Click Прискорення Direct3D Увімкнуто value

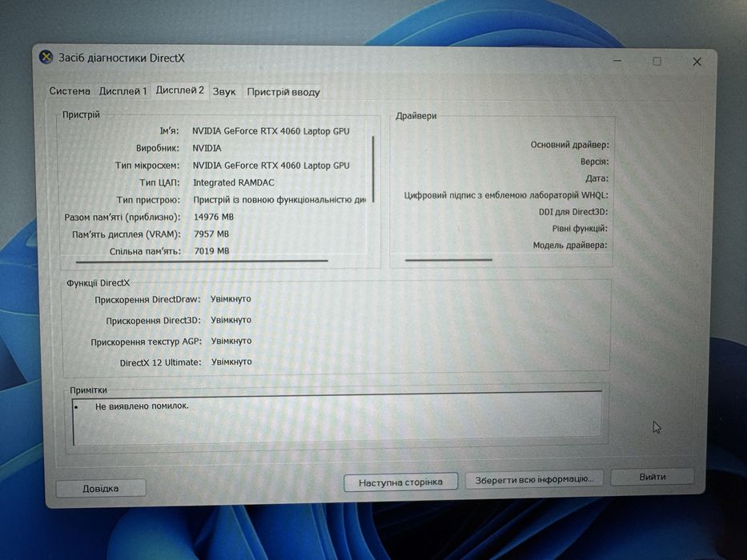[231, 320]
